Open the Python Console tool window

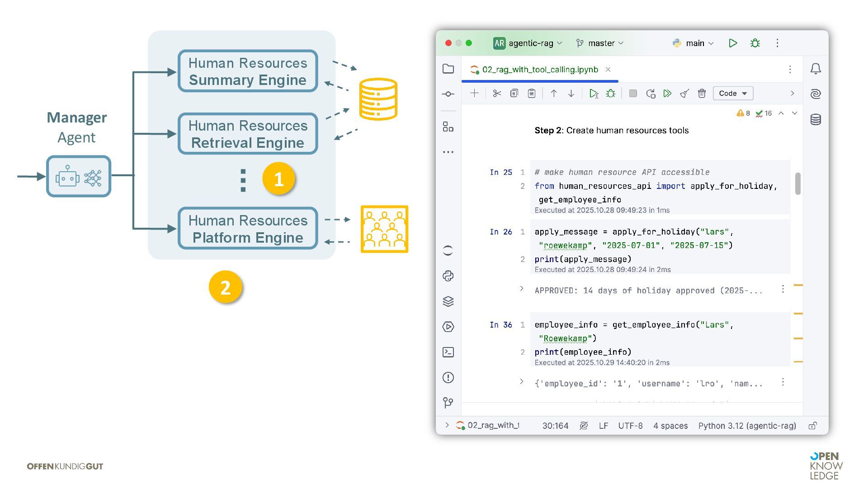[x=448, y=276]
